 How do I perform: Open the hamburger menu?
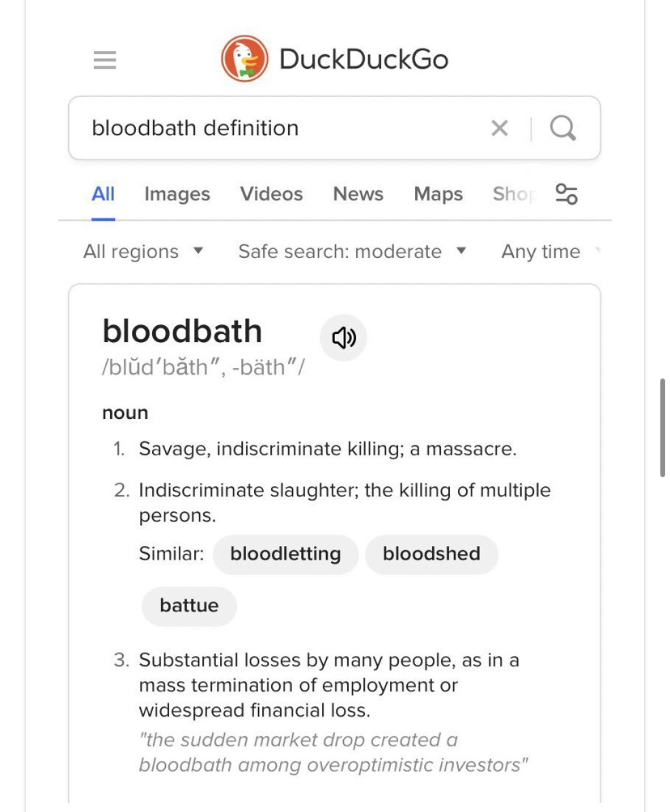pos(104,60)
